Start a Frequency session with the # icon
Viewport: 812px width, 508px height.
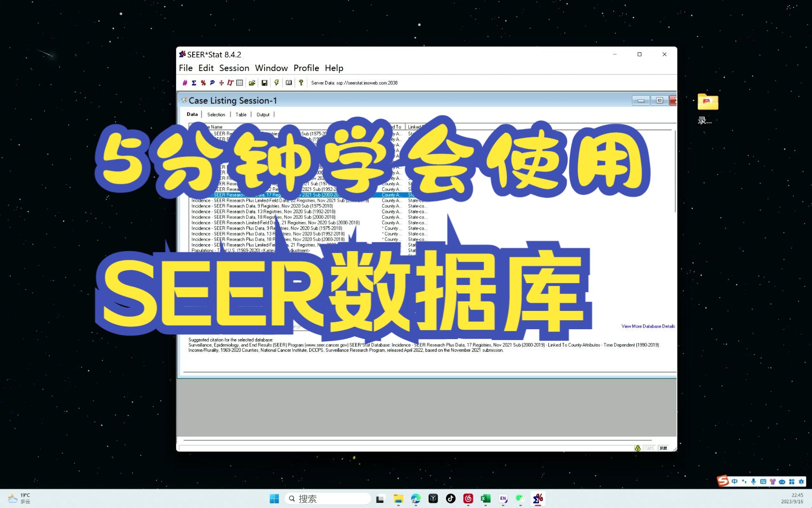point(185,83)
